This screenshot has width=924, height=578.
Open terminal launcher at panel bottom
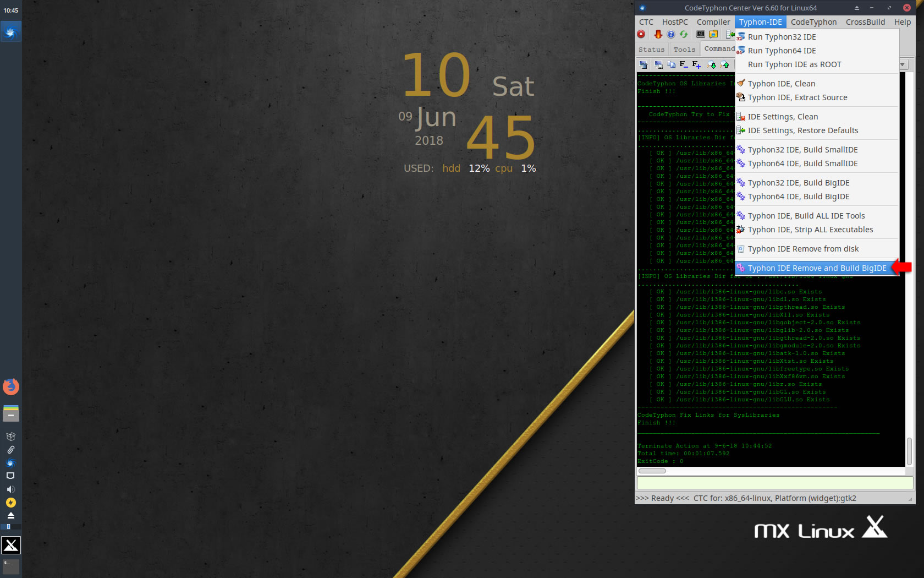click(x=11, y=566)
